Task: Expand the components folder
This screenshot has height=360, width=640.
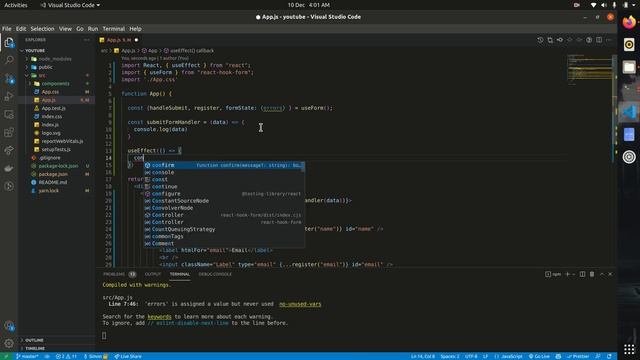Action: pyautogui.click(x=55, y=84)
